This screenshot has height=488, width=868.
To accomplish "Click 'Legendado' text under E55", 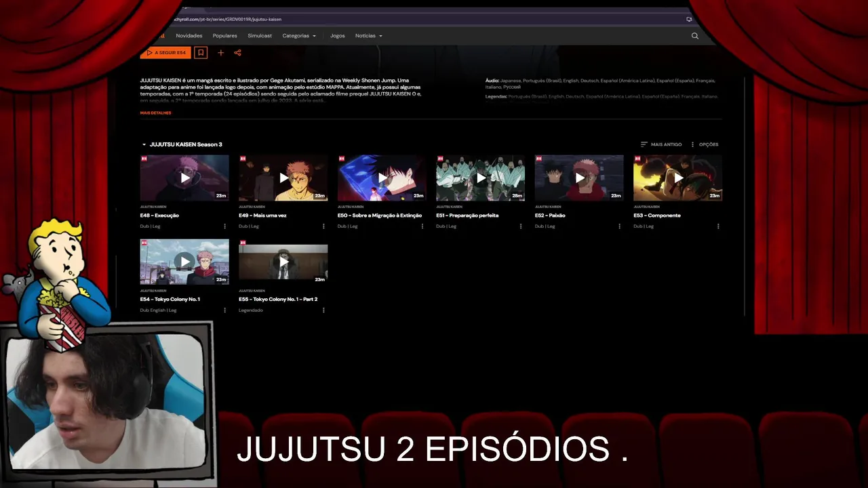I will pyautogui.click(x=251, y=310).
